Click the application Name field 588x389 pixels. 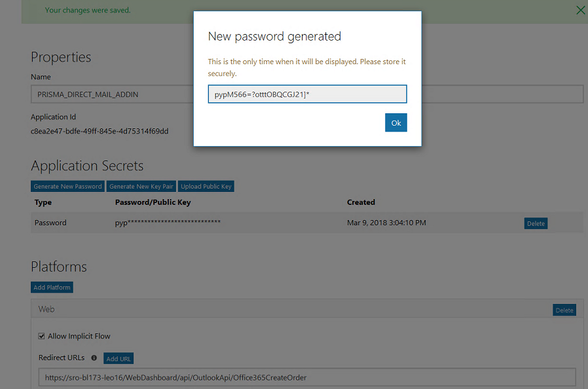click(111, 94)
